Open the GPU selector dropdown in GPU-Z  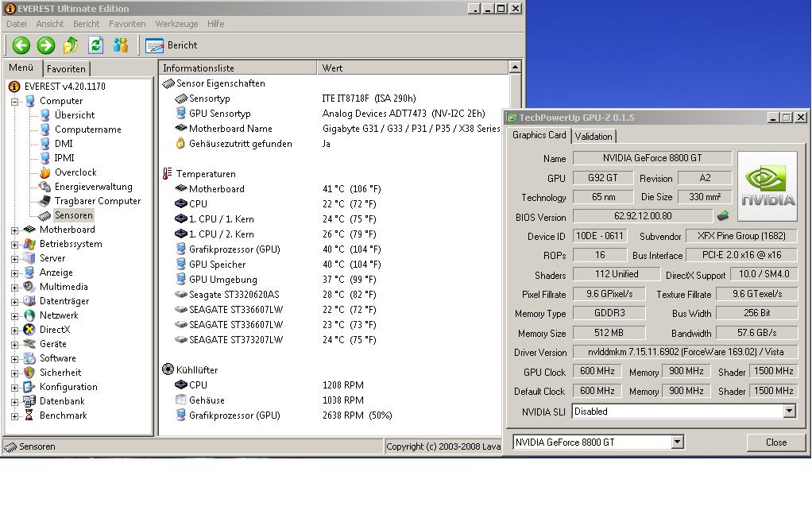point(678,442)
